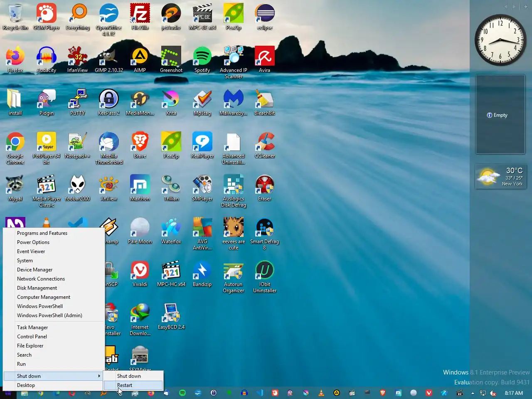532x399 pixels.
Task: Select Network Connections menu entry
Action: (54, 279)
